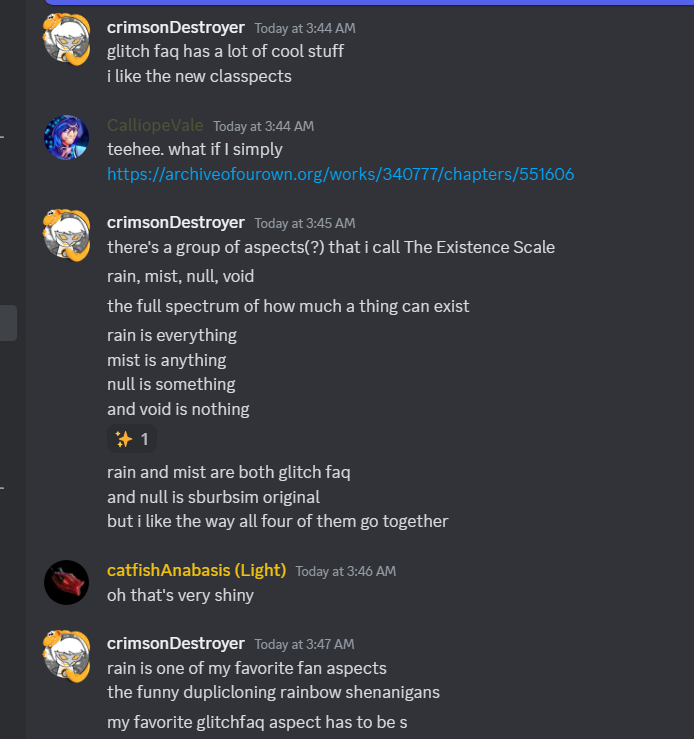Click crimsonDestroyer username at 3:44 AM
Image resolution: width=694 pixels, height=739 pixels.
point(176,27)
